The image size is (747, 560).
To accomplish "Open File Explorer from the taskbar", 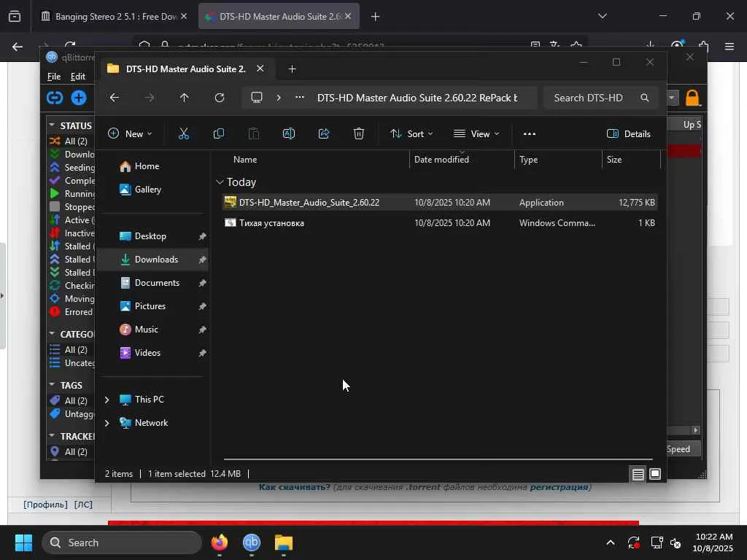I will (284, 542).
